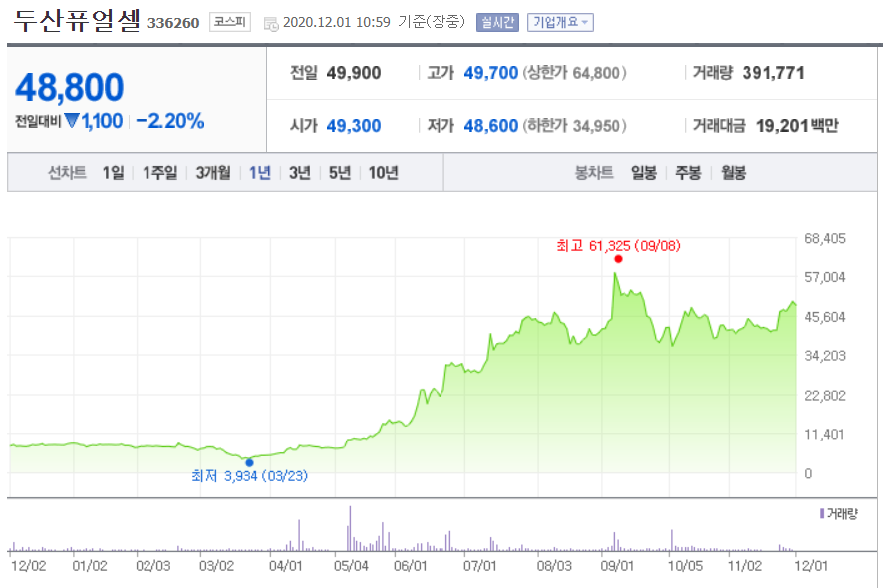Select the 1일 line chart tab
Viewport: 883px width, 588px height.
(x=113, y=173)
